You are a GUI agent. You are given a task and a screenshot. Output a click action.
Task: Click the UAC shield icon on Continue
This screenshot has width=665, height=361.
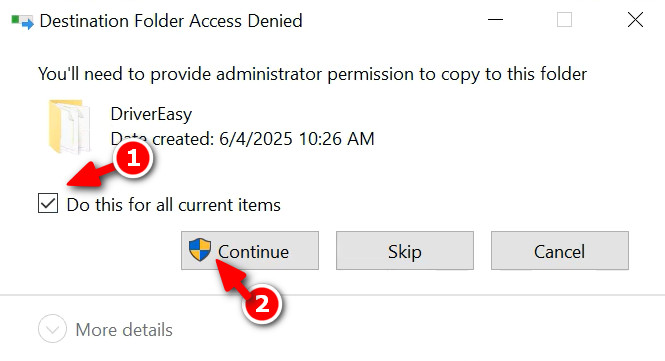click(200, 249)
